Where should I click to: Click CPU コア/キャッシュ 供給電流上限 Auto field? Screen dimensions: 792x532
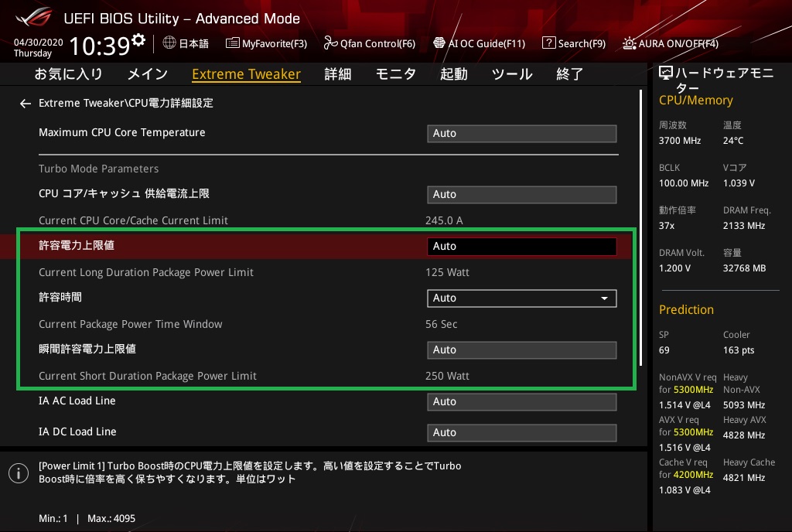click(x=522, y=194)
